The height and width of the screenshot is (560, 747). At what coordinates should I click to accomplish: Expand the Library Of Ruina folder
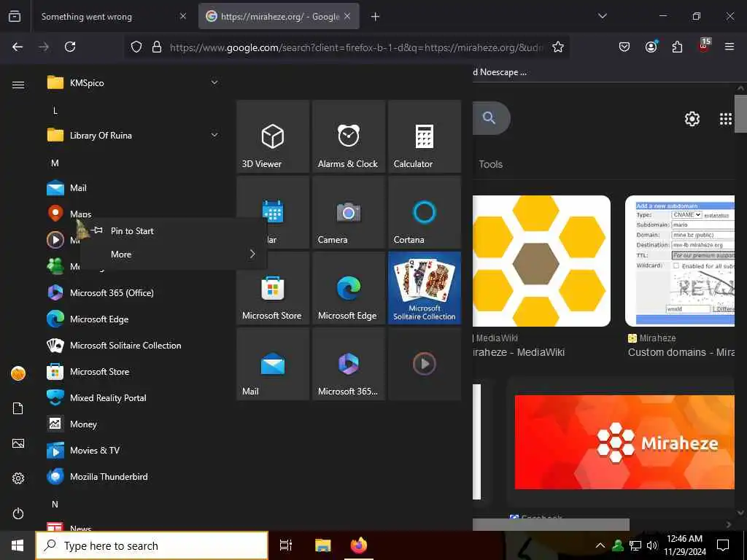133,135
